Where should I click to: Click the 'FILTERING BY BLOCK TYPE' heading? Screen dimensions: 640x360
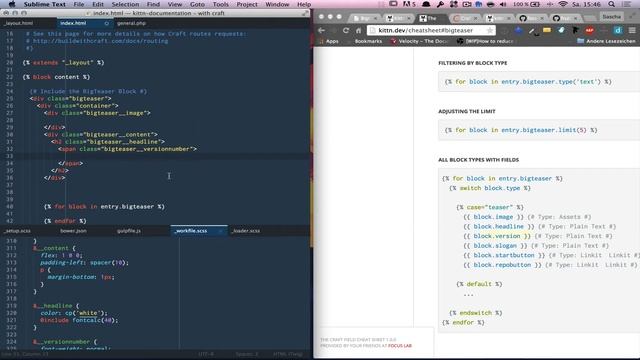(x=473, y=63)
